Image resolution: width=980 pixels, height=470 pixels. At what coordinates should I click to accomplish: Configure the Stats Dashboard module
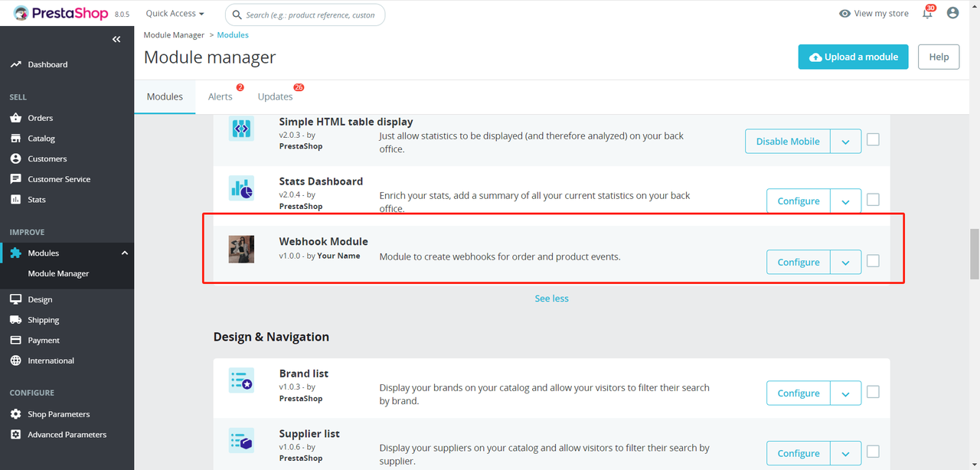(x=799, y=201)
